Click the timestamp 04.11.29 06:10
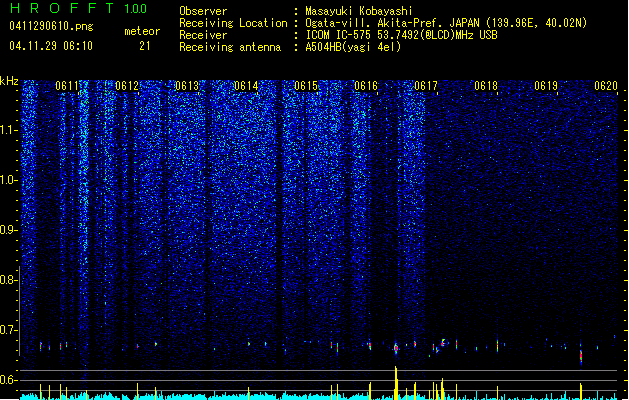This screenshot has width=629, height=400. tap(51, 46)
